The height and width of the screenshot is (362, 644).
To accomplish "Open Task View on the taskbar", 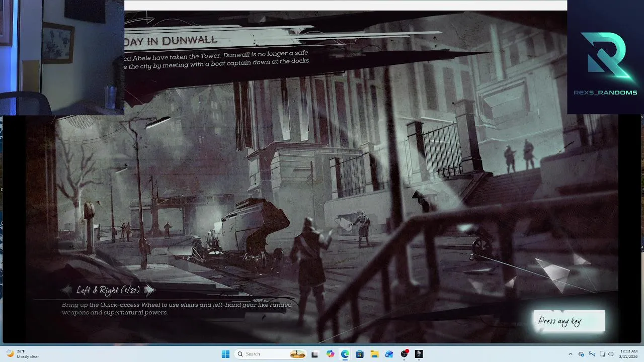I will pos(315,354).
